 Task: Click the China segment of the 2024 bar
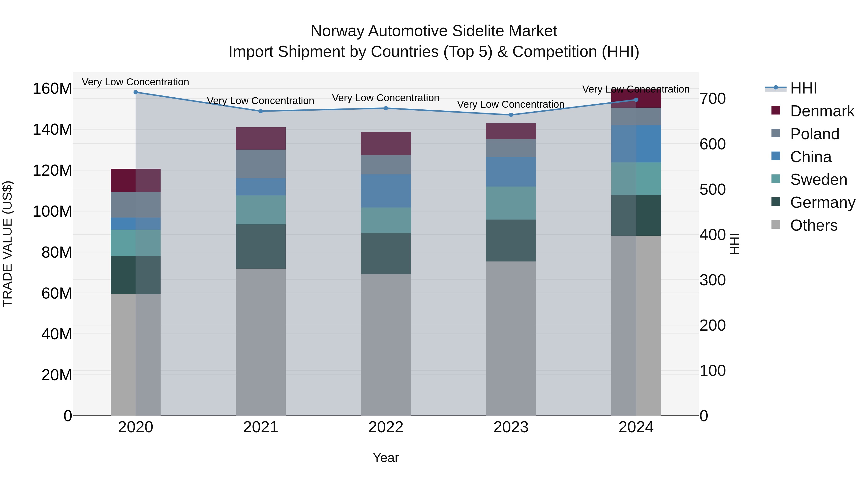pyautogui.click(x=636, y=144)
